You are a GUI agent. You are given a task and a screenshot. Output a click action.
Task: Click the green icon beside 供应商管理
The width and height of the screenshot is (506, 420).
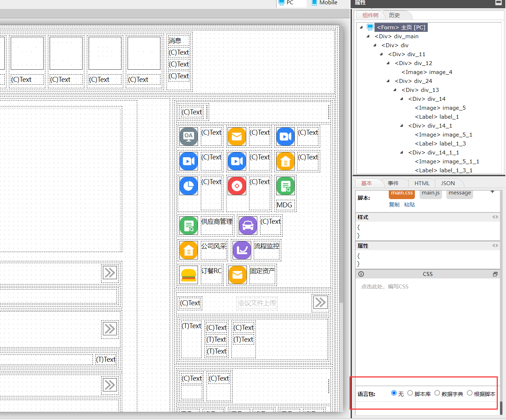tap(189, 226)
